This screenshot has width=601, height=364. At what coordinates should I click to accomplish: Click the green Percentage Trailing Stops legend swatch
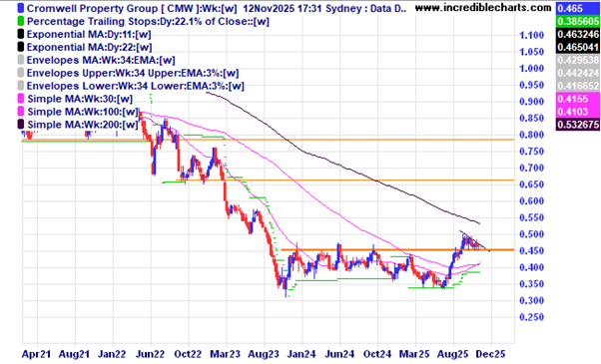coord(21,21)
